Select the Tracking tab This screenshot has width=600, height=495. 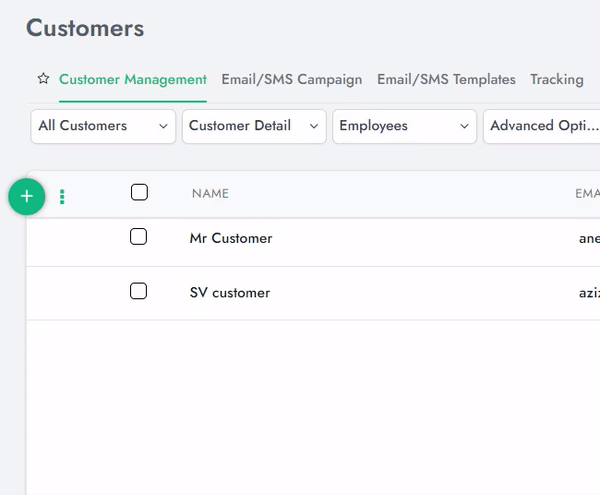(x=556, y=79)
